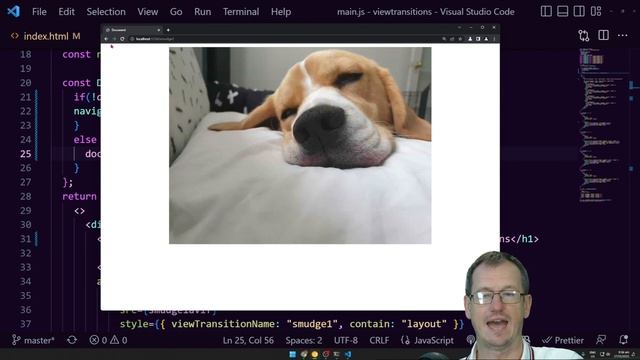The width and height of the screenshot is (640, 360).
Task: Open the errors and warnings counter
Action: click(108, 340)
